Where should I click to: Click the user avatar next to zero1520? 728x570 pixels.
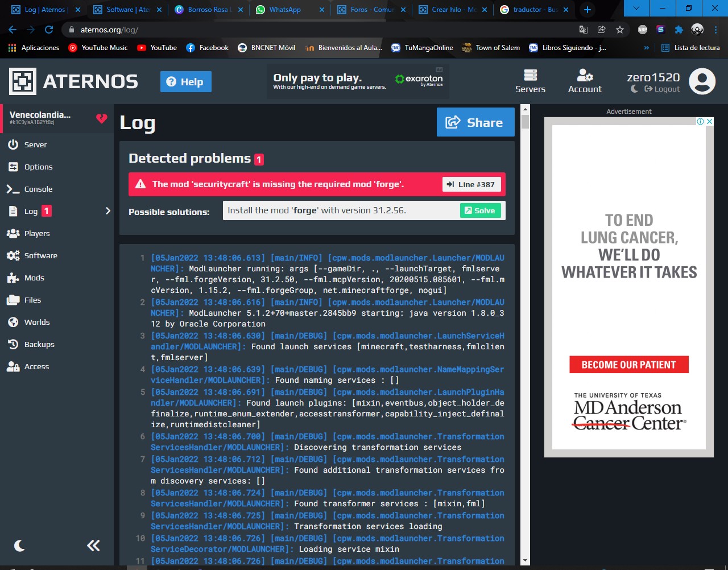pyautogui.click(x=702, y=81)
